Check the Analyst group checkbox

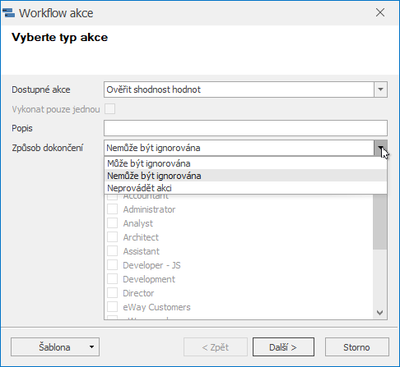[112, 223]
